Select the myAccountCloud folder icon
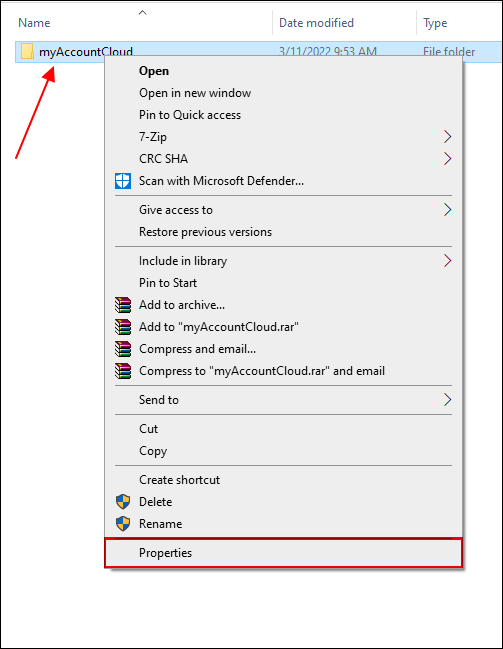 27,51
